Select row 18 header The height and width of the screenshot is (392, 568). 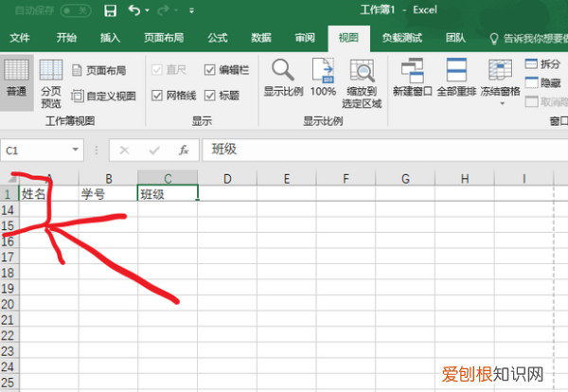click(x=9, y=273)
